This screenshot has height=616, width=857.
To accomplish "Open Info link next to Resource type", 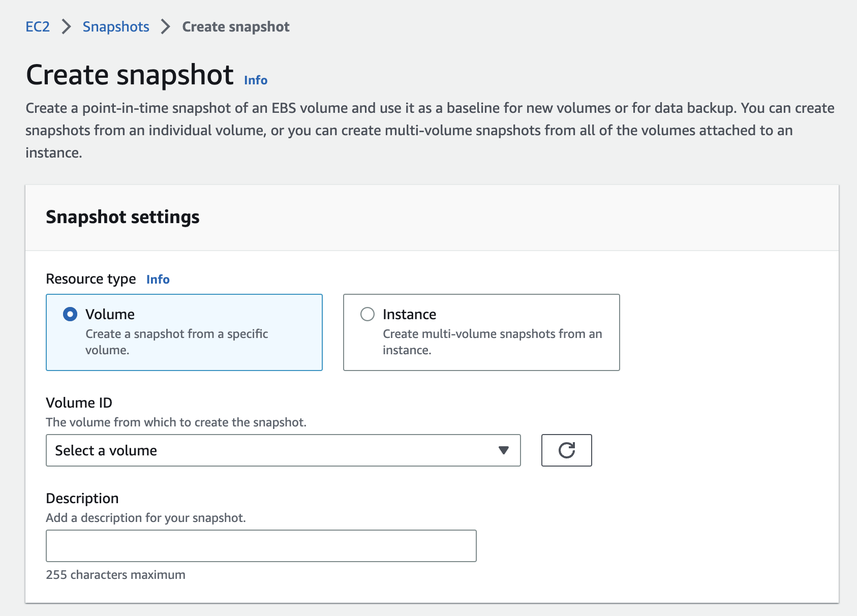I will pyautogui.click(x=158, y=279).
